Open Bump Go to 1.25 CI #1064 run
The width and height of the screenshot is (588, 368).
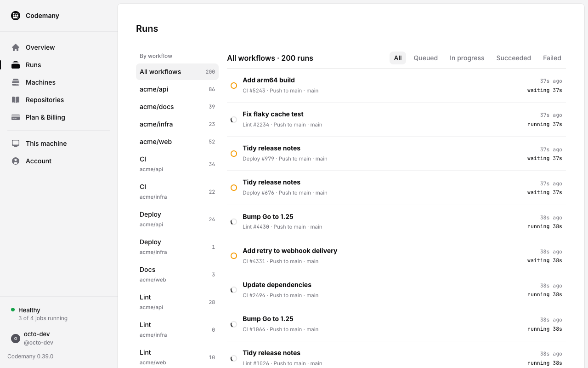click(396, 324)
